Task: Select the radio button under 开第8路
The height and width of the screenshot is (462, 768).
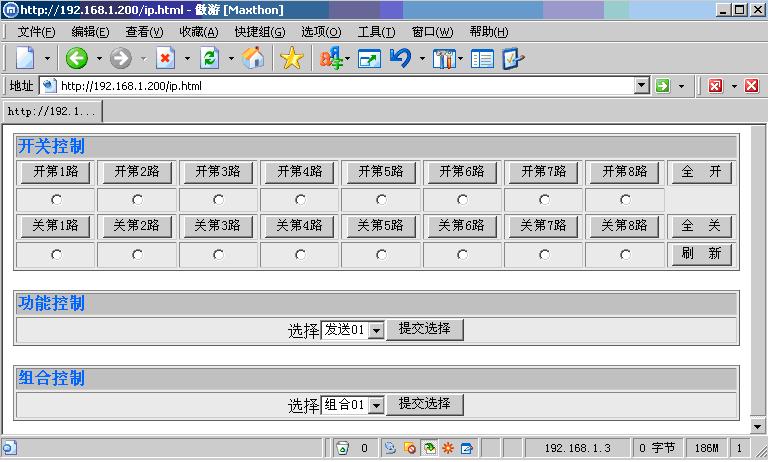Action: tap(625, 200)
